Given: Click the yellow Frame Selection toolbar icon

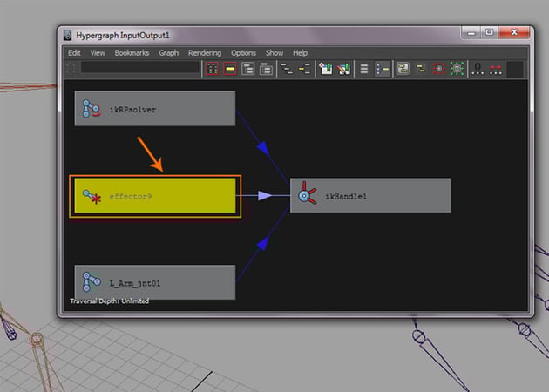Looking at the screenshot, I should (x=230, y=68).
